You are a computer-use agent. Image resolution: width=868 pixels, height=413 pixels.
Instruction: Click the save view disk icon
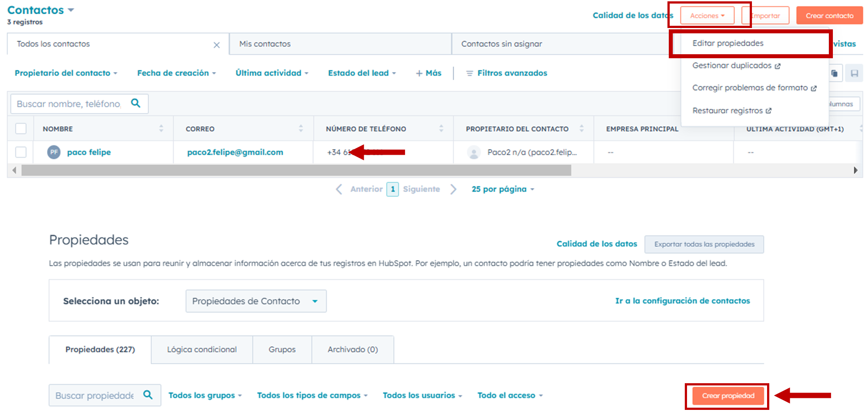click(x=854, y=73)
